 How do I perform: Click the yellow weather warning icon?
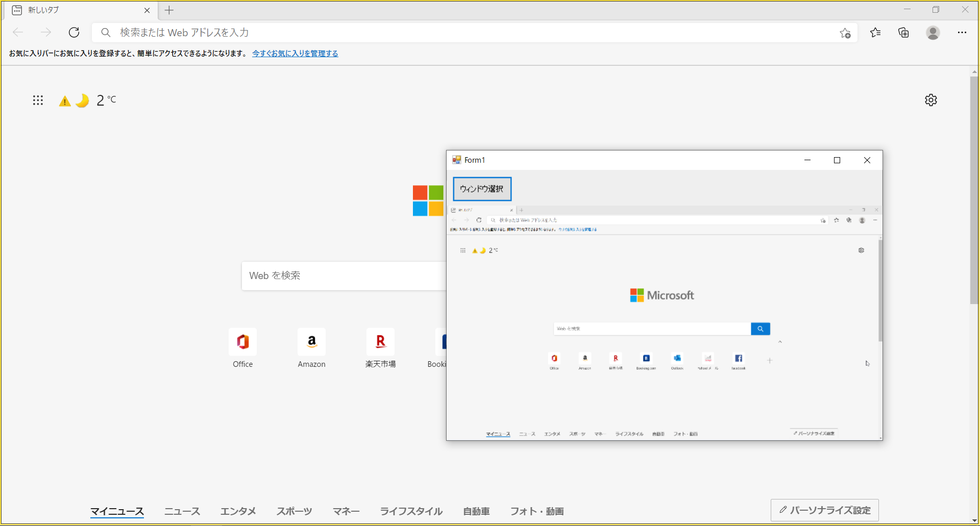[x=65, y=101]
